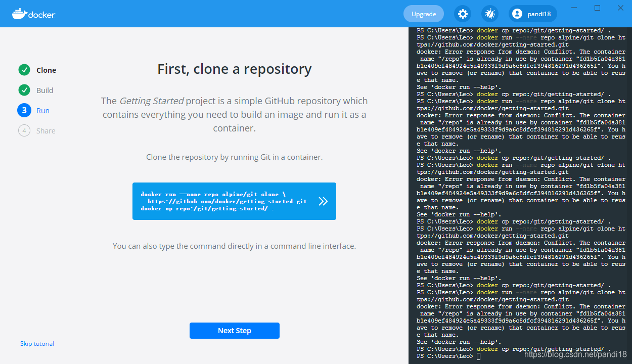Go to the Share tutorial step

[x=46, y=131]
